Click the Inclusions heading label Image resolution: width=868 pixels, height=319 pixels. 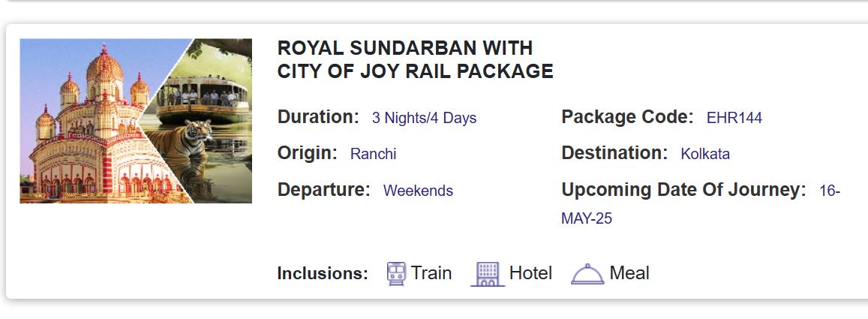(x=323, y=273)
